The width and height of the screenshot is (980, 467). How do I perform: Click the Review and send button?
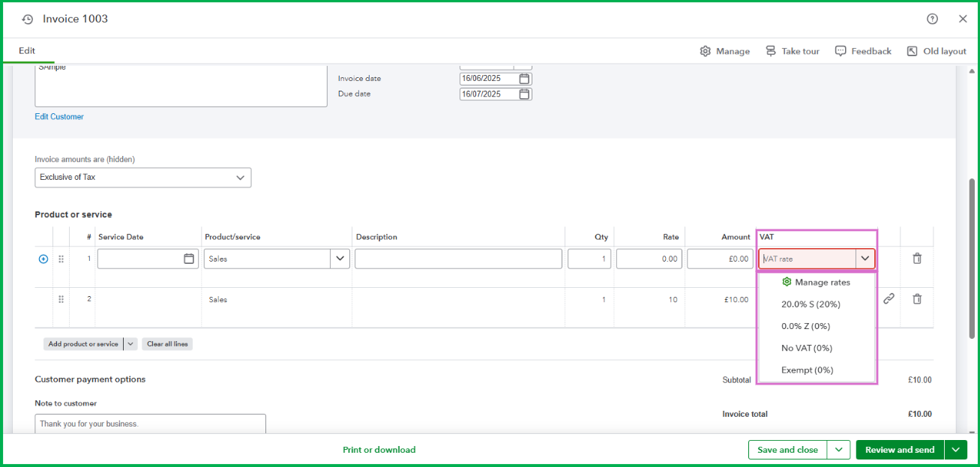pyautogui.click(x=900, y=450)
